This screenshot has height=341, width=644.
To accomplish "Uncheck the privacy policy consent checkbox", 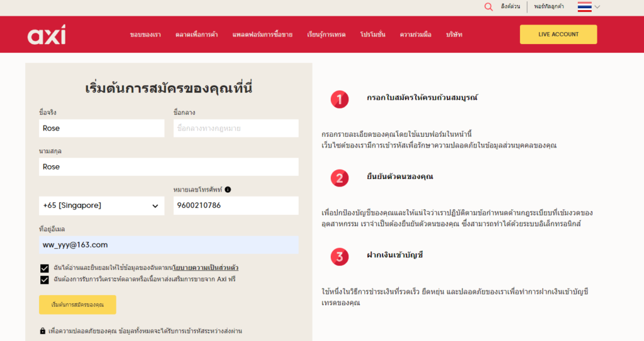I will 45,268.
